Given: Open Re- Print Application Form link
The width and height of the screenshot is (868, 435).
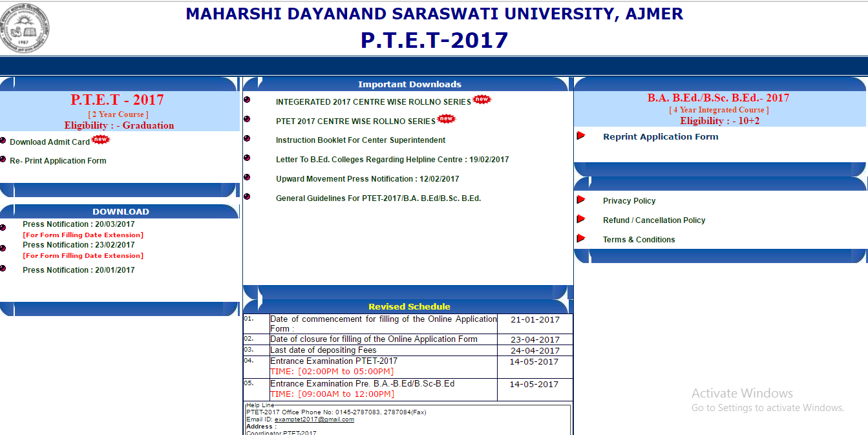Looking at the screenshot, I should coord(58,161).
